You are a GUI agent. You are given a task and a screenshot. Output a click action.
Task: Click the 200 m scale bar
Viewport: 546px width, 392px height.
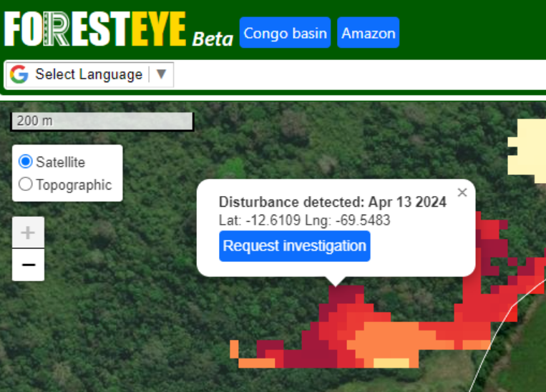pyautogui.click(x=102, y=121)
